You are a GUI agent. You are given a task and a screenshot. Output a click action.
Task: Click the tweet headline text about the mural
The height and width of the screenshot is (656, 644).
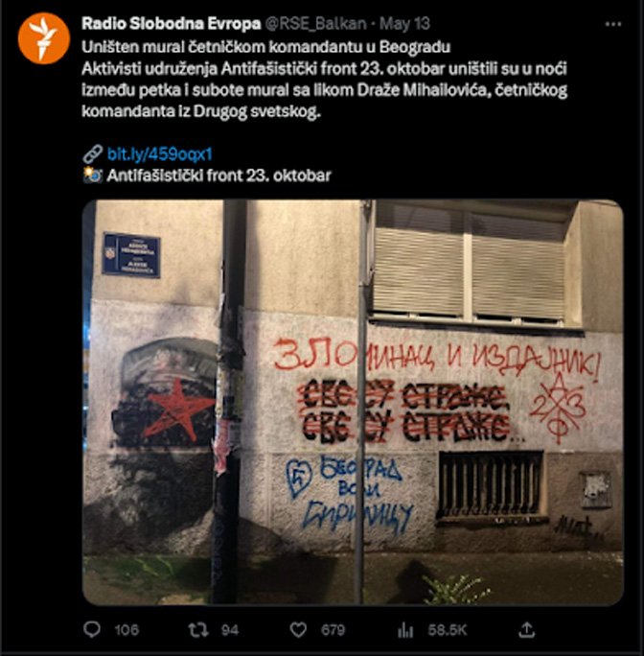[x=266, y=47]
